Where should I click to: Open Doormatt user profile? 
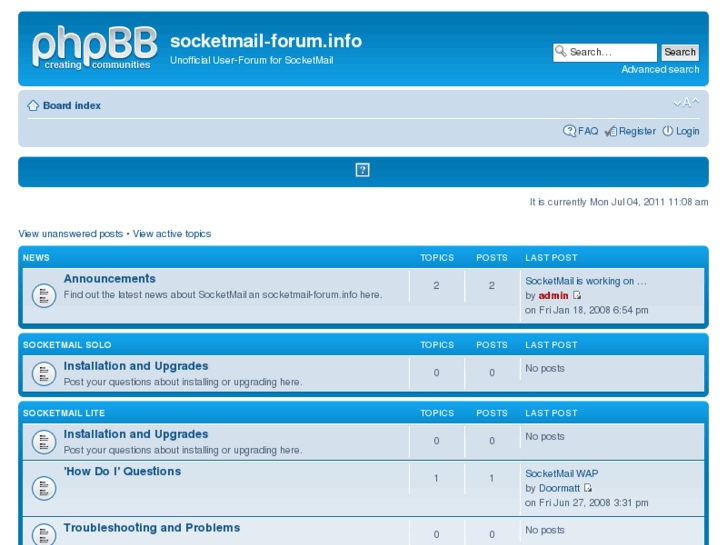click(559, 488)
